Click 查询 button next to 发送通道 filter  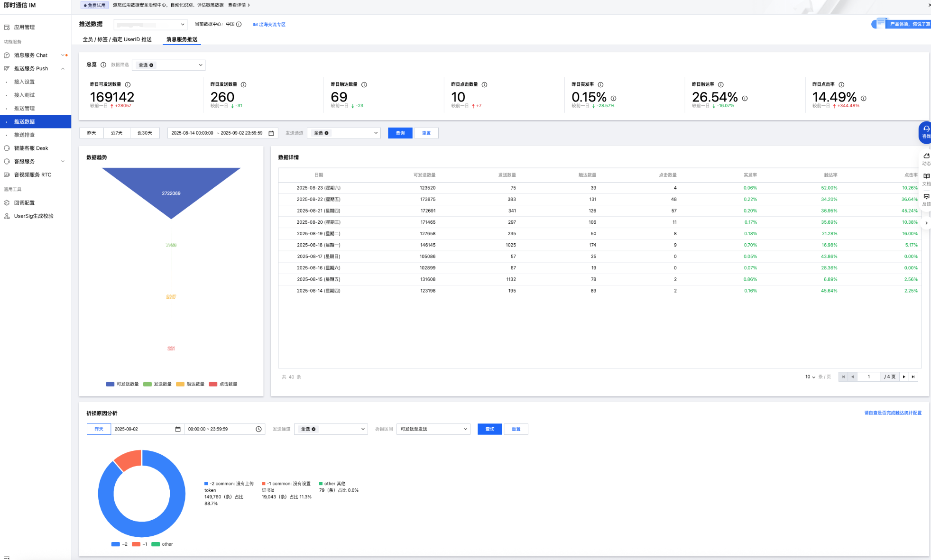click(400, 133)
